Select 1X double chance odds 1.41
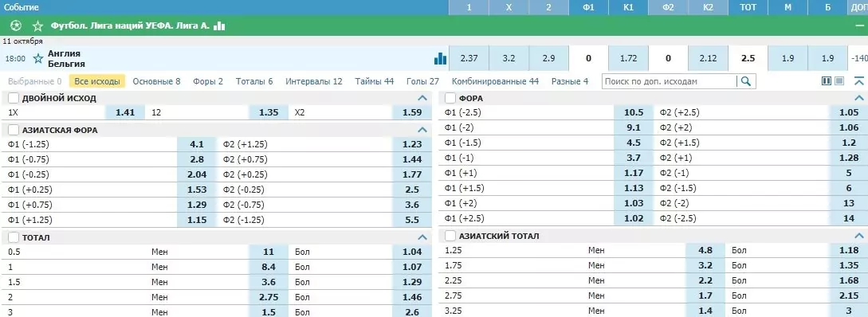 coord(125,112)
